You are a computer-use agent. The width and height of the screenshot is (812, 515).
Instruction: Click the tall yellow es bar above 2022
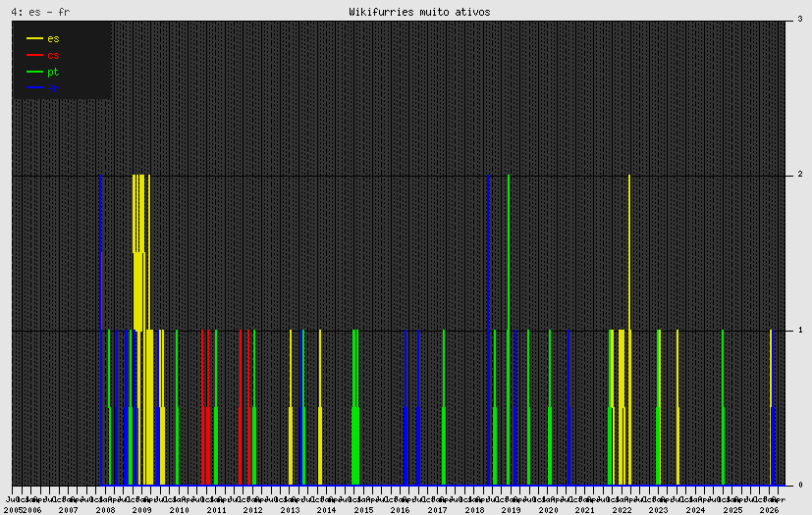(629, 330)
